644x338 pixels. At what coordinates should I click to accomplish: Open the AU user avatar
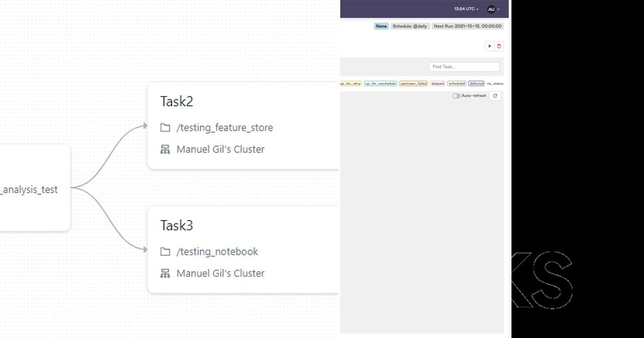[x=491, y=9]
